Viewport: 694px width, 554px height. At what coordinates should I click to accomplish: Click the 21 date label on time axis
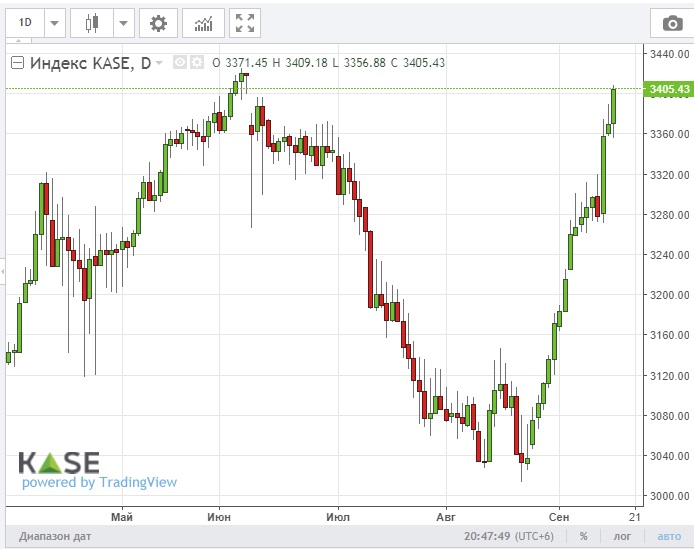(635, 517)
